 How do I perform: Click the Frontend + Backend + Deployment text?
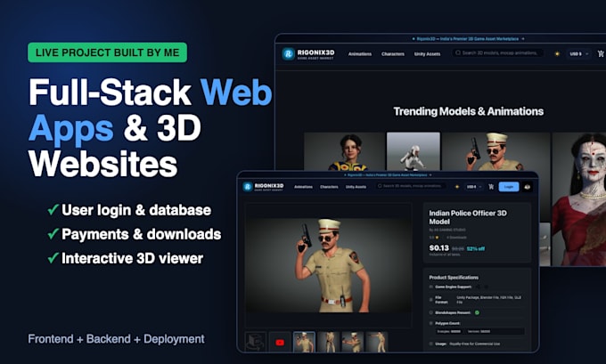click(x=117, y=339)
